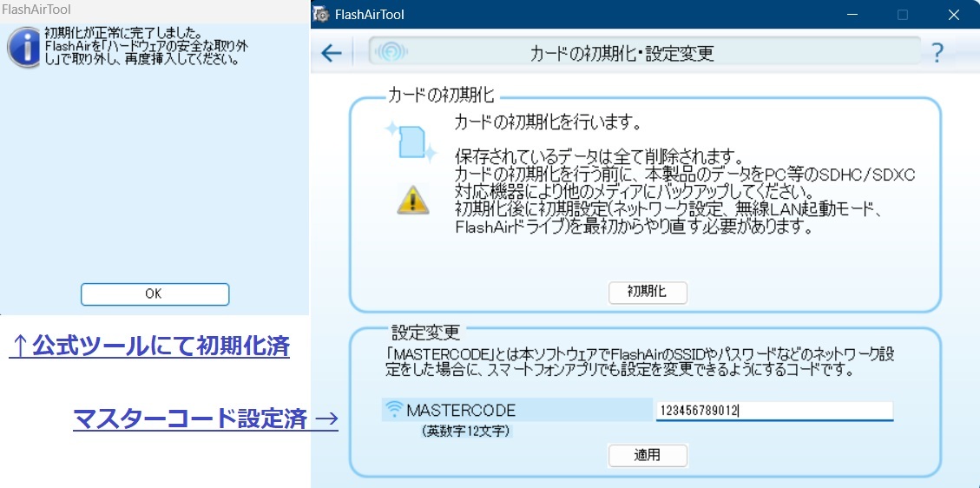Click OK in the initialization complete dialog
Screen dimensions: 980x488
(155, 293)
